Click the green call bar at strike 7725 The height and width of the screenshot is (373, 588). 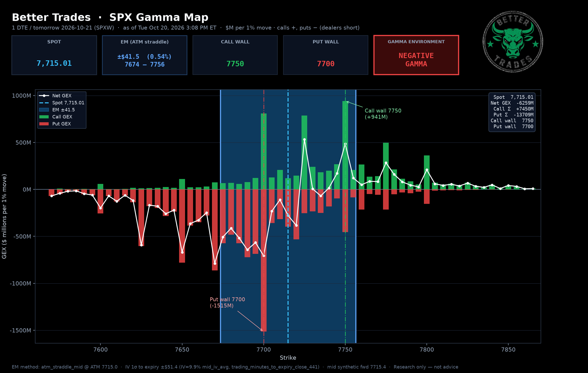pyautogui.click(x=304, y=152)
